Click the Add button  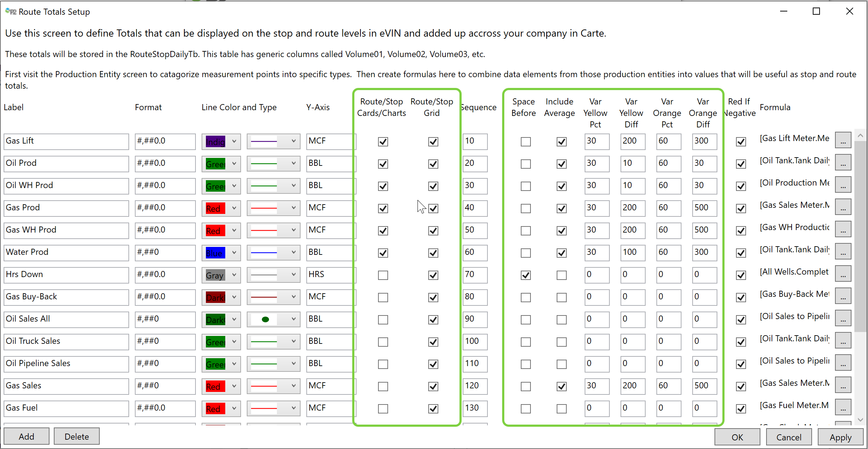[x=27, y=436]
